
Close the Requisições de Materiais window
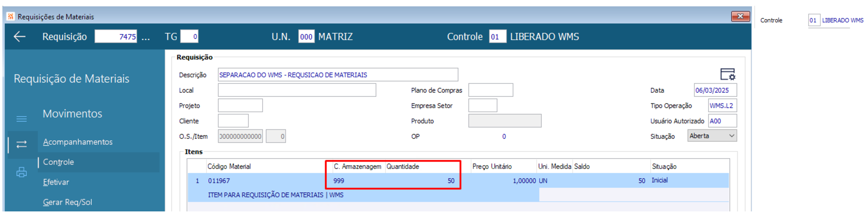[740, 16]
